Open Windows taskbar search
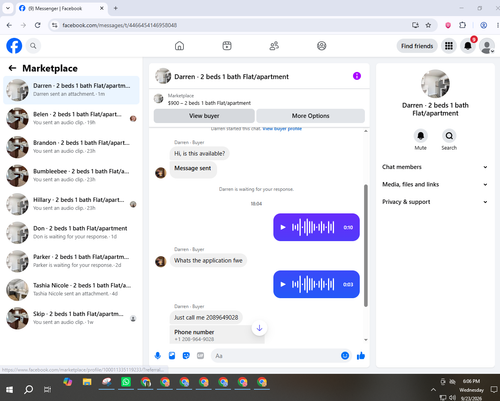Image resolution: width=500 pixels, height=401 pixels. coord(29,389)
